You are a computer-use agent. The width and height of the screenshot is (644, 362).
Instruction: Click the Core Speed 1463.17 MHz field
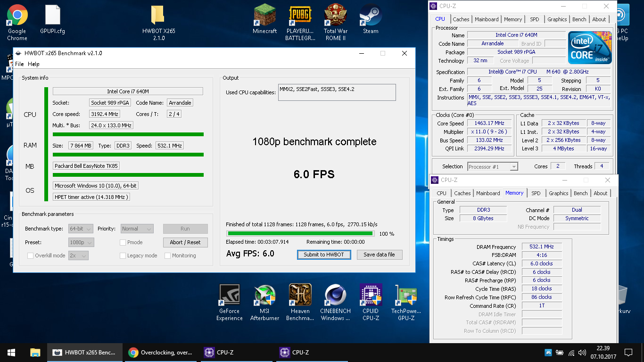pyautogui.click(x=489, y=123)
